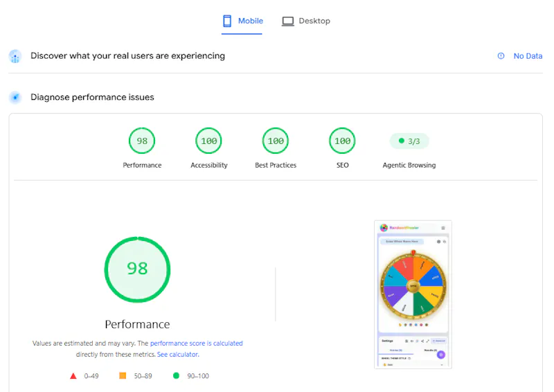Open the performance score is calculated link

click(x=197, y=344)
